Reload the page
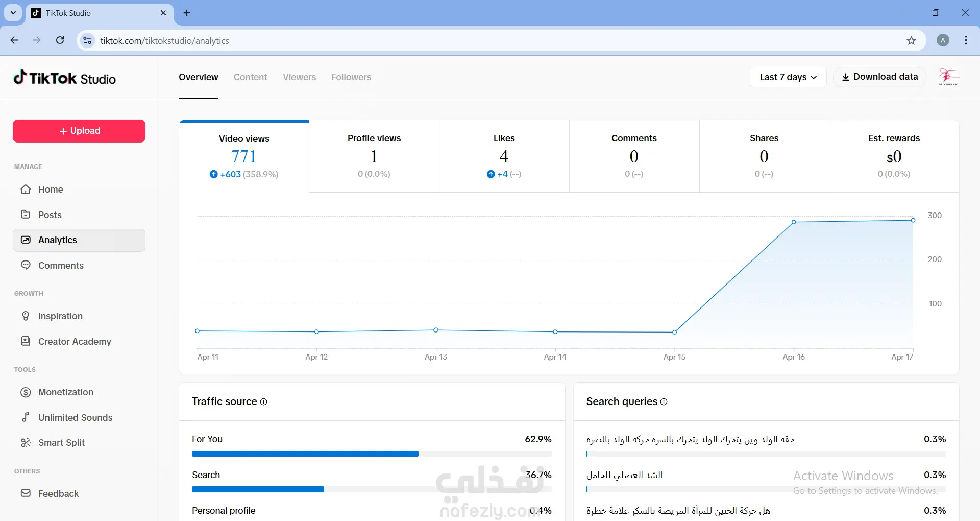Viewport: 980px width, 521px height. coord(60,40)
